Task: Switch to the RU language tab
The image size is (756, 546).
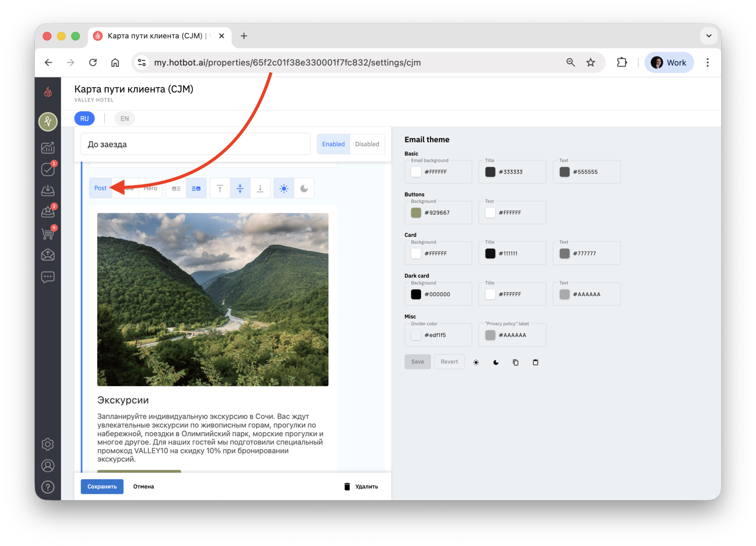Action: click(x=85, y=119)
